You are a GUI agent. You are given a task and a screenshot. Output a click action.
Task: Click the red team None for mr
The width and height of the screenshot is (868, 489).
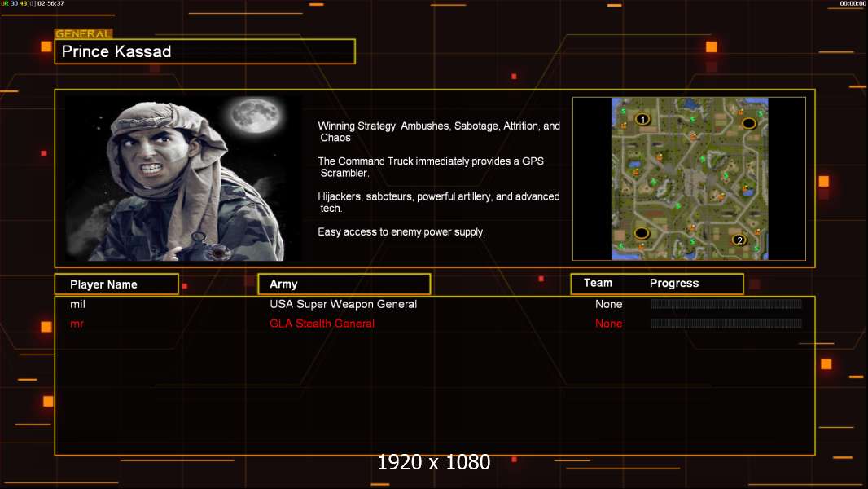(608, 324)
